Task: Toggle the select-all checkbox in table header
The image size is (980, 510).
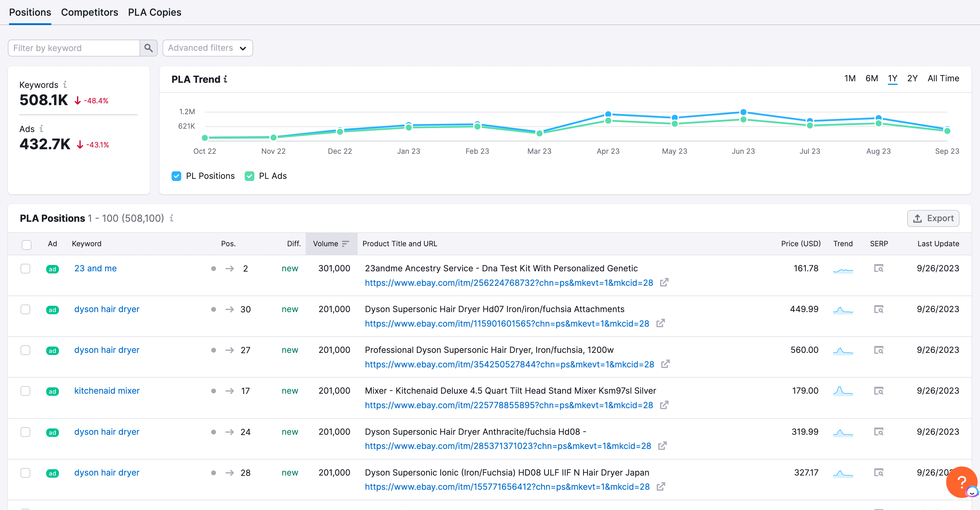Action: [27, 244]
